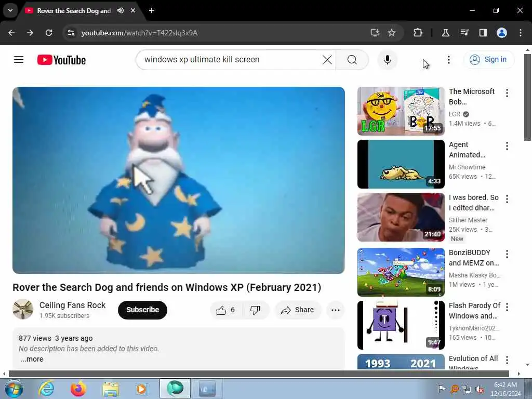Open the 21:40 Slither Master thumbnail

point(401,217)
